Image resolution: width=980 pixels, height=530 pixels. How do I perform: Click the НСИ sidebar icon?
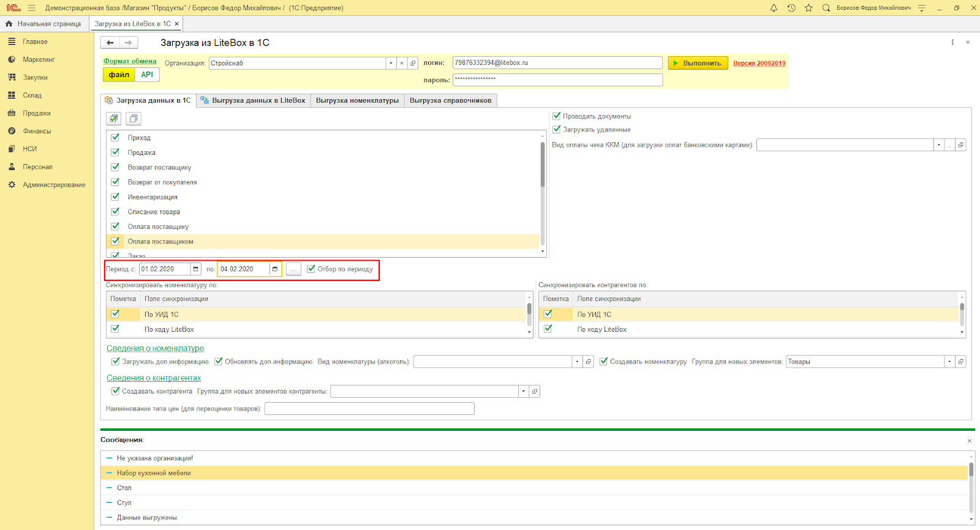pos(11,149)
